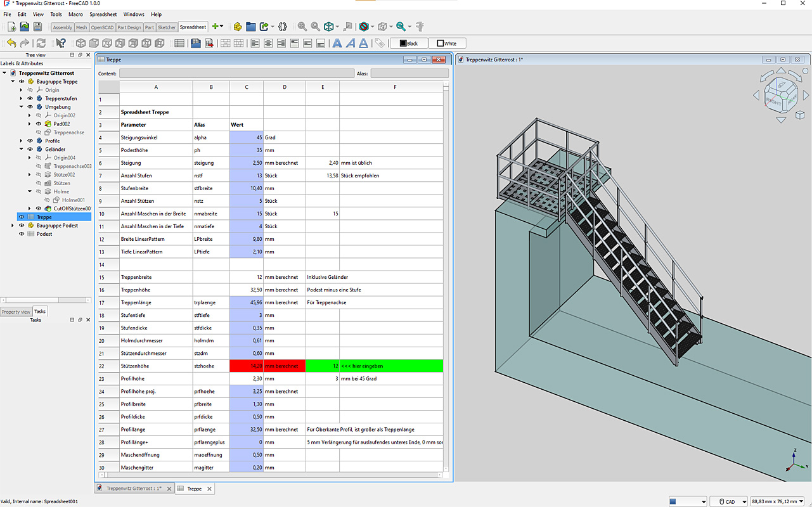812x507 pixels.
Task: Switch to the Part Design workbench tab
Action: coord(129,27)
